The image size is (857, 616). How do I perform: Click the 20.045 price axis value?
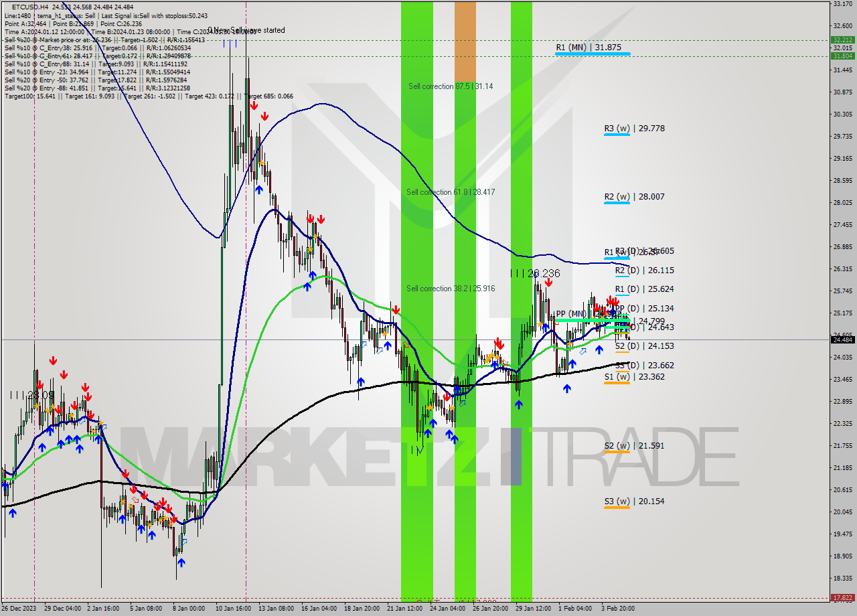(842, 512)
